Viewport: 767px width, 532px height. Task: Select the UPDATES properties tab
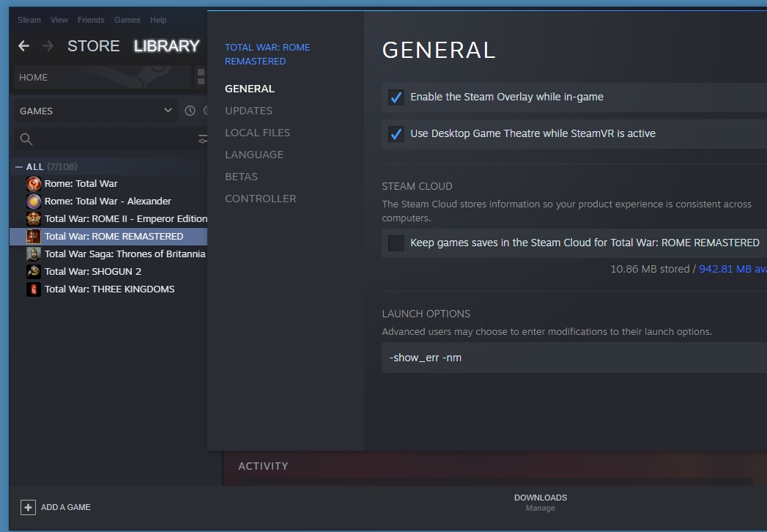[x=248, y=111]
